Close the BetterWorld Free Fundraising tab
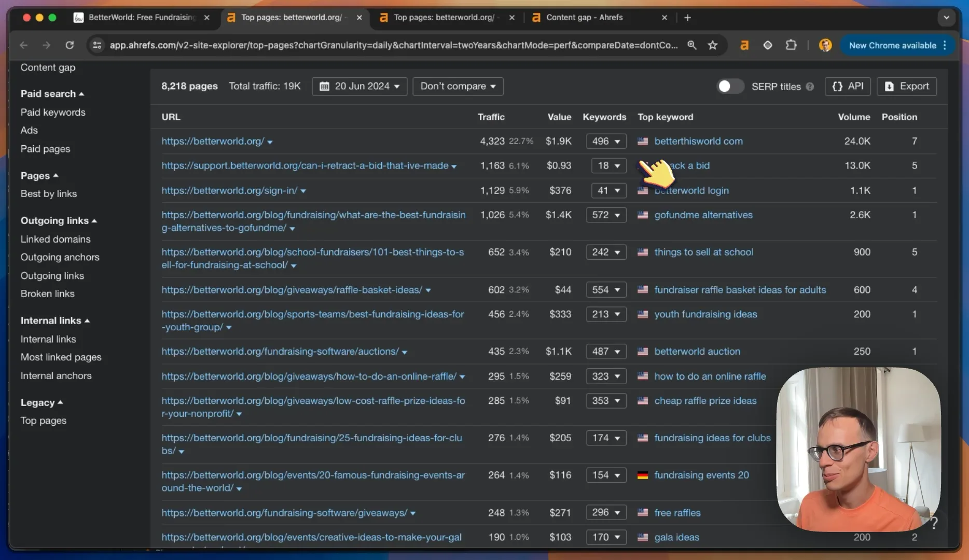 coord(207,18)
